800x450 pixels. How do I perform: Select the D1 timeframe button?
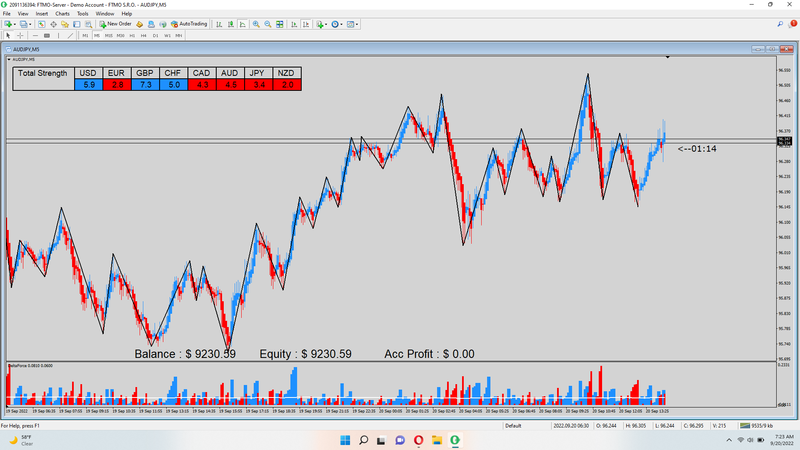pos(156,36)
